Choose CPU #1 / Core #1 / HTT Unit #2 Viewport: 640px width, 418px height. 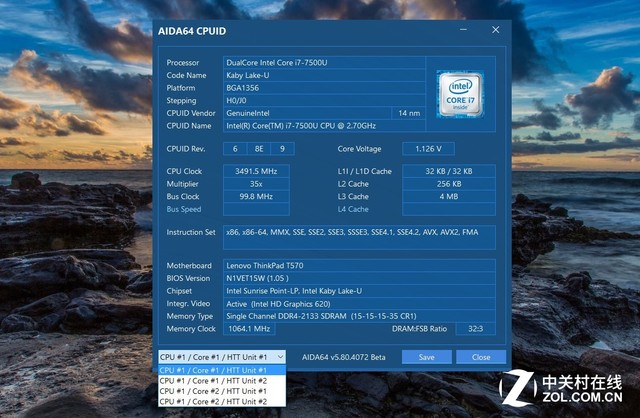click(x=222, y=381)
